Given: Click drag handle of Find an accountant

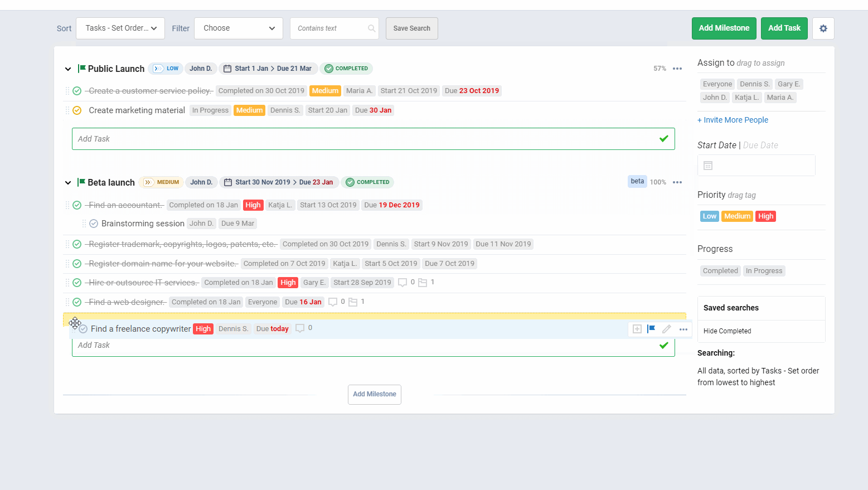Looking at the screenshot, I should [67, 205].
